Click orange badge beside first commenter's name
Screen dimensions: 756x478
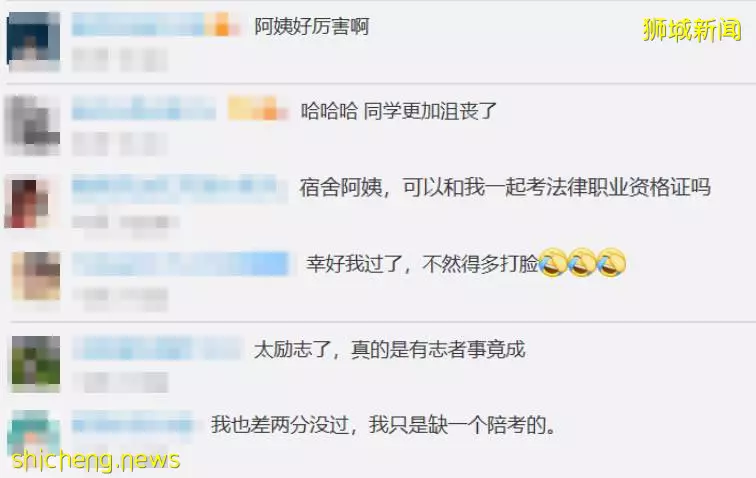point(222,25)
